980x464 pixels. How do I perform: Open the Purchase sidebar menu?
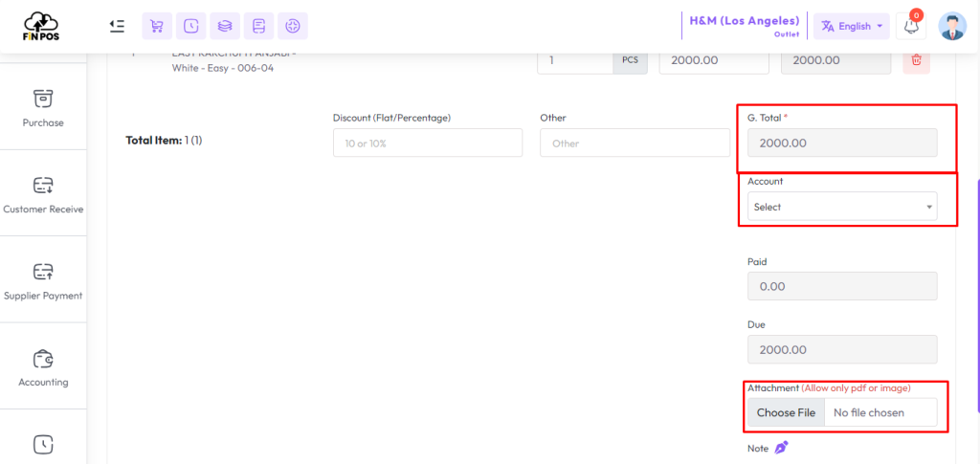pyautogui.click(x=43, y=106)
